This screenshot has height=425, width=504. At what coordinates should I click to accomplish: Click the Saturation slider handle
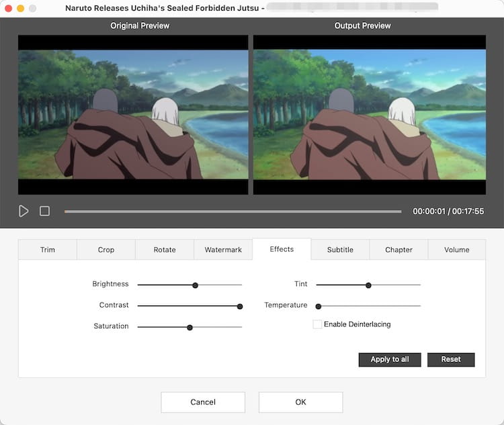(x=190, y=328)
